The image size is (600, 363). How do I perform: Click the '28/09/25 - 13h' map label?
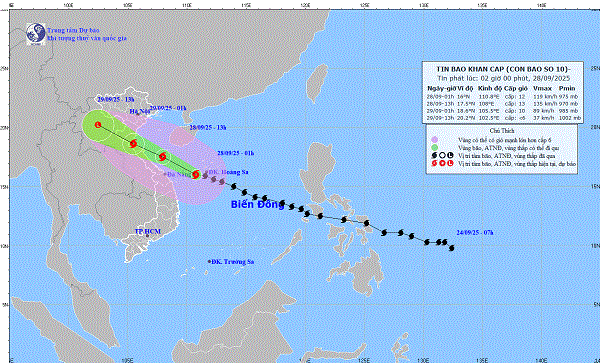(x=208, y=128)
